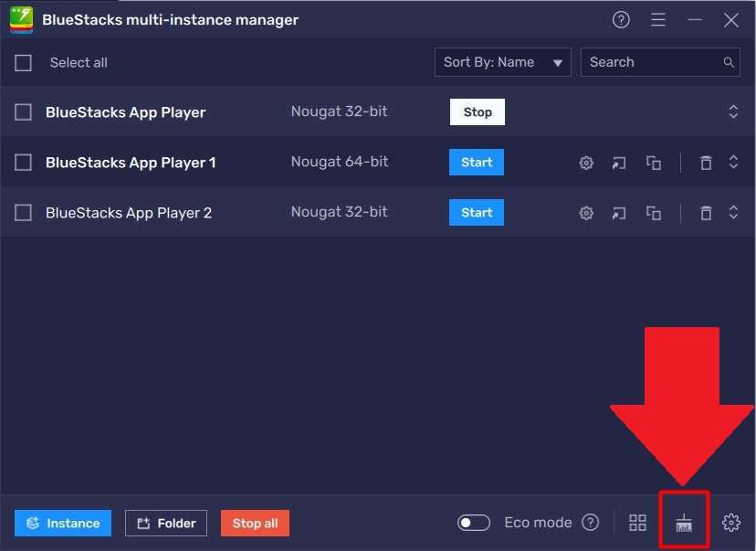Open the disk cleanup broom icon
The height and width of the screenshot is (551, 756).
684,523
